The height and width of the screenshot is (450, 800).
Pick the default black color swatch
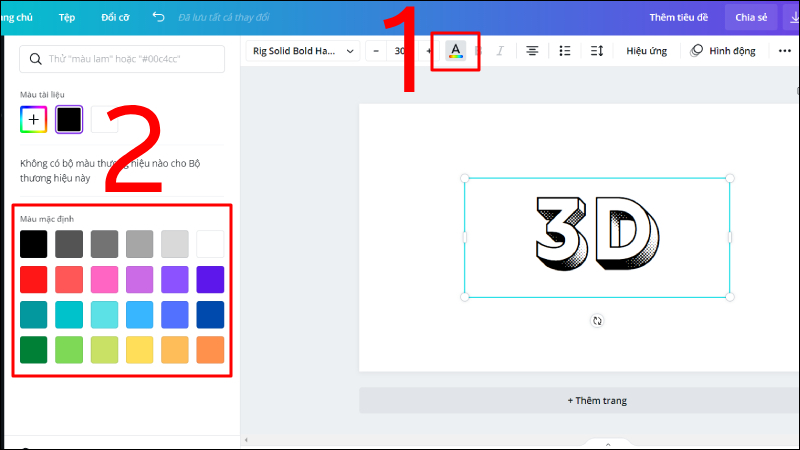click(x=34, y=244)
